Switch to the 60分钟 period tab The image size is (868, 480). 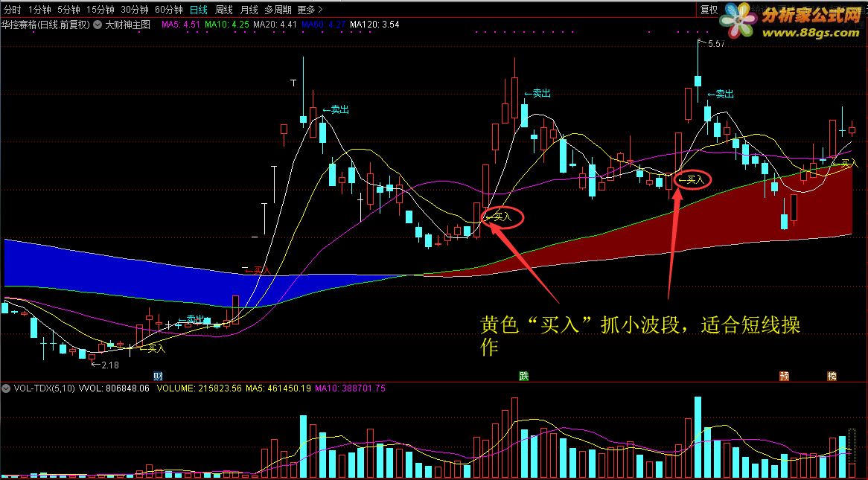coord(169,10)
